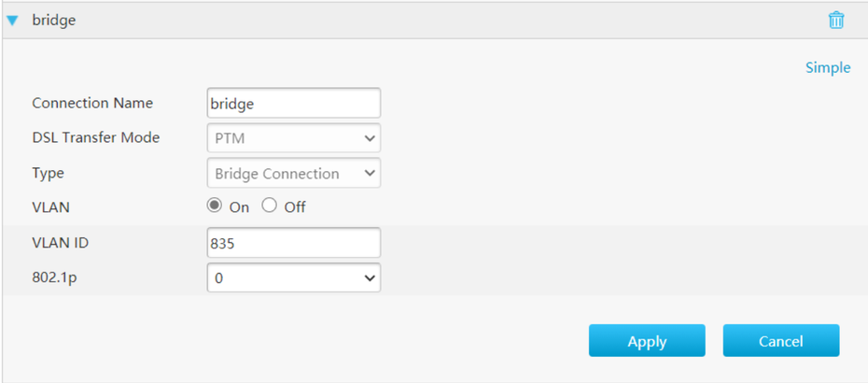
Task: Click the On text beside VLAN radio
Action: pyautogui.click(x=239, y=207)
